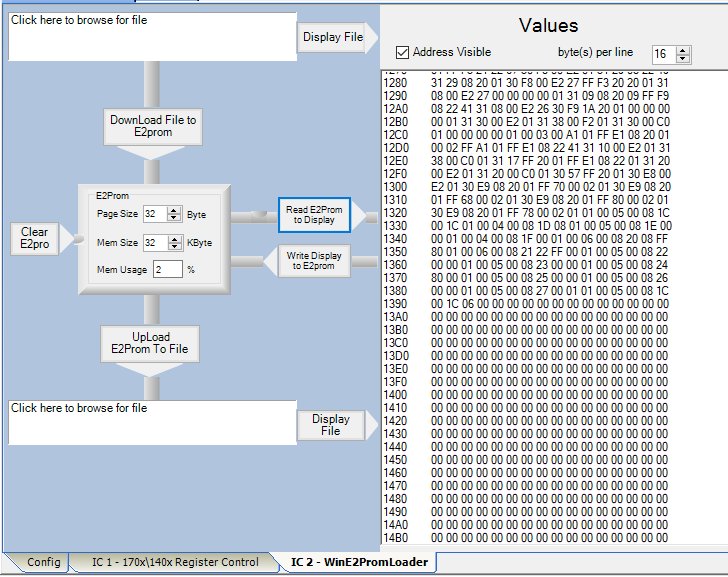Image resolution: width=728 pixels, height=577 pixels.
Task: Browse for download file in top box
Action: pos(152,37)
